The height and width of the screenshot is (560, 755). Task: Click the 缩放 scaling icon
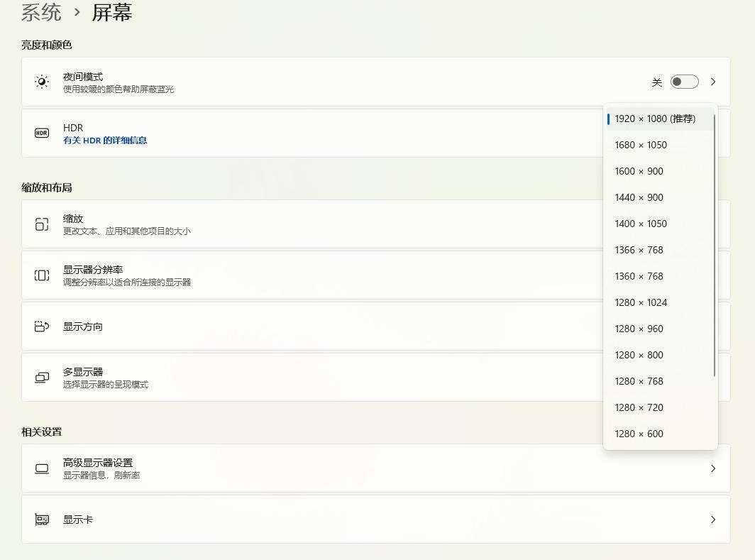[x=42, y=224]
